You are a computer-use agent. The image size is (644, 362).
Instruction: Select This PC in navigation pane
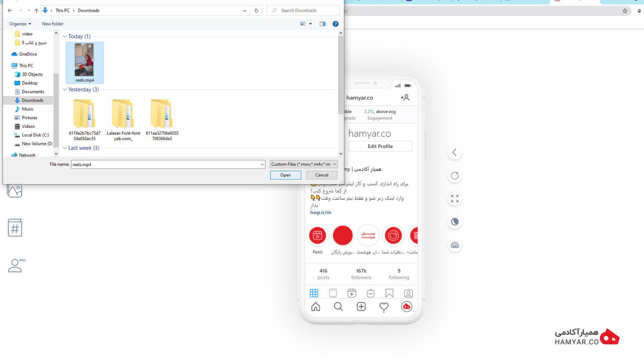[x=26, y=66]
